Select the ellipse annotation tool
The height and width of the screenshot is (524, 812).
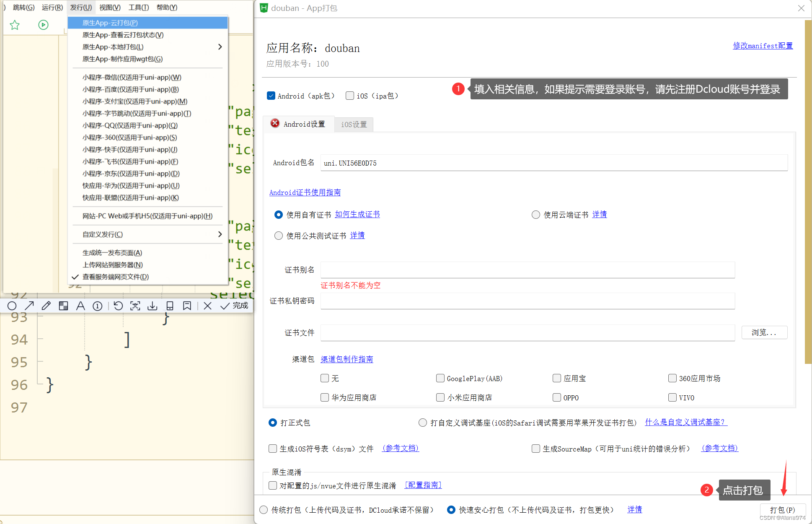tap(12, 306)
